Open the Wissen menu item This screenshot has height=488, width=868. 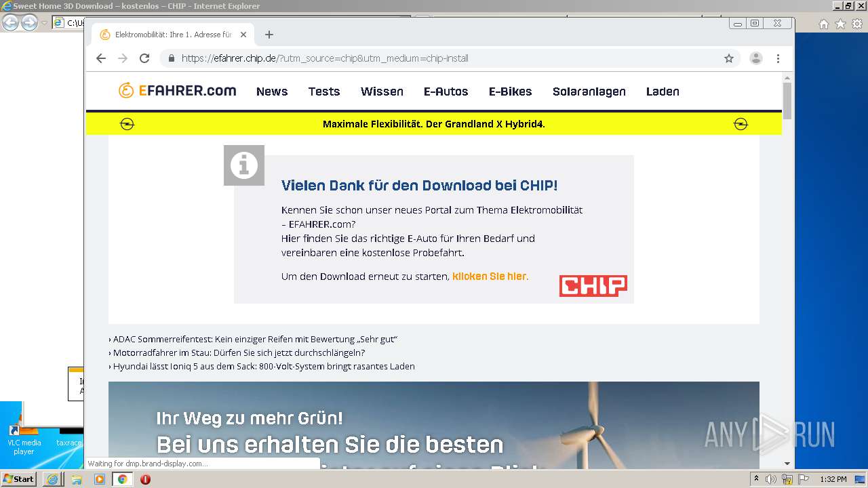[382, 91]
